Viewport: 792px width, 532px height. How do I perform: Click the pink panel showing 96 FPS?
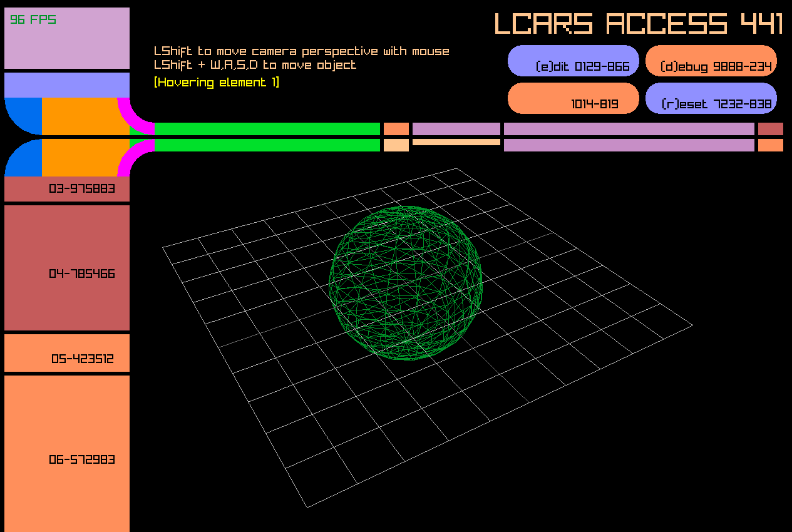[x=67, y=38]
